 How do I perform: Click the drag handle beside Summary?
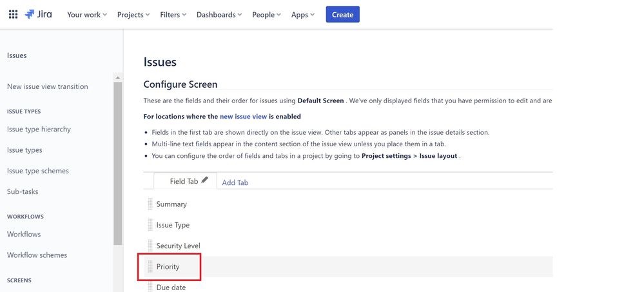click(150, 204)
